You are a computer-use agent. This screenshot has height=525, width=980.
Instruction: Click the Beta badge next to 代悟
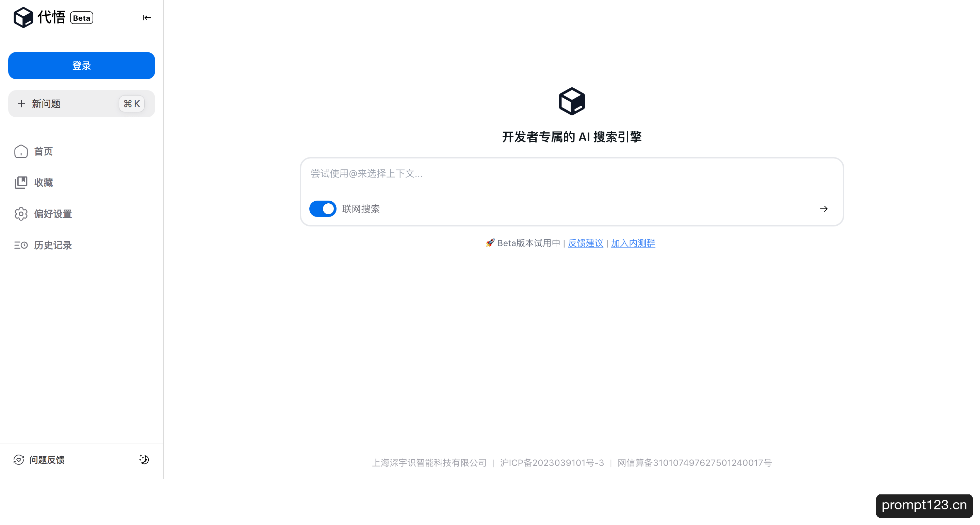point(82,18)
